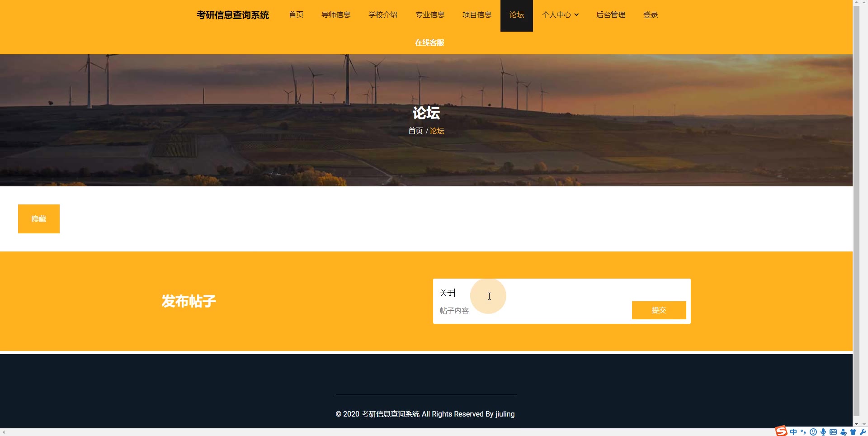Click the vertical scrollbar thumb

click(x=856, y=210)
